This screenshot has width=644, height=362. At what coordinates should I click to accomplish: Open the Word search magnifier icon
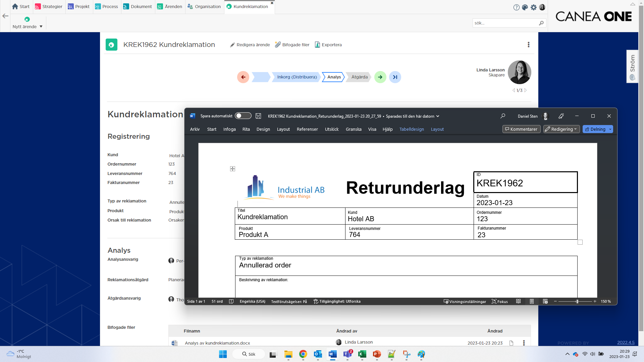point(503,116)
